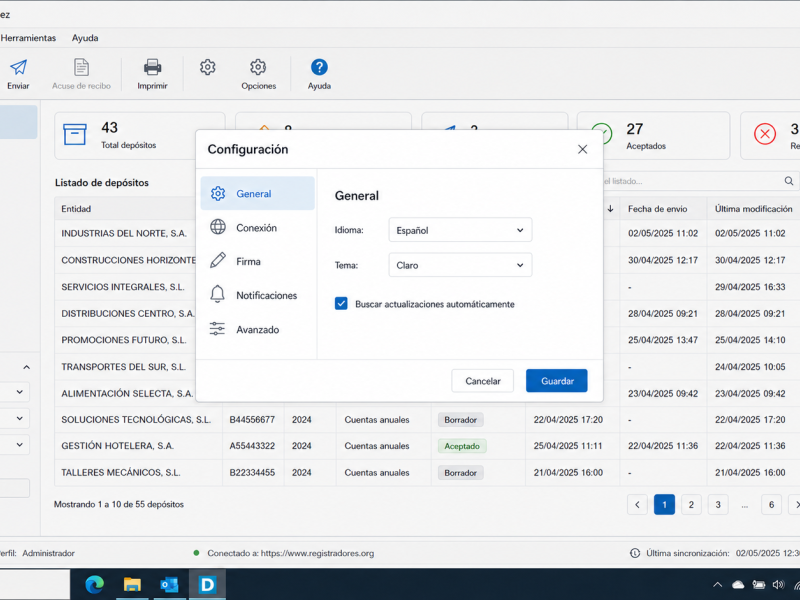Open the Idioma dropdown showing Español
The image size is (800, 600).
[460, 230]
